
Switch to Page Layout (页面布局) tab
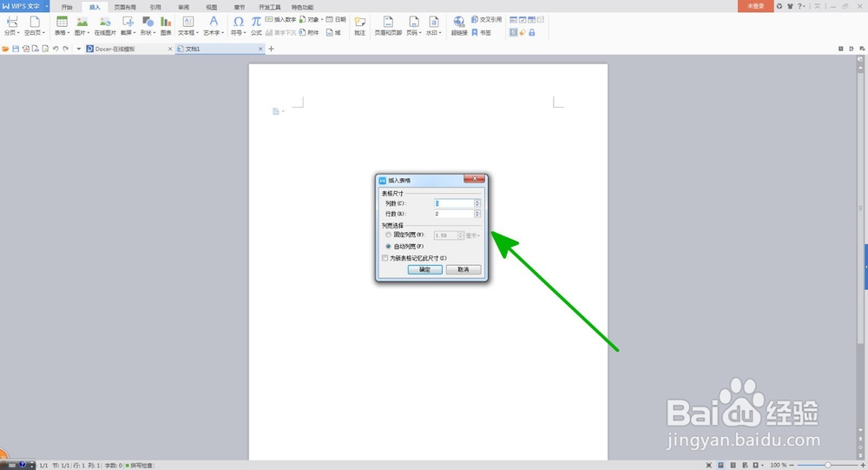point(125,7)
